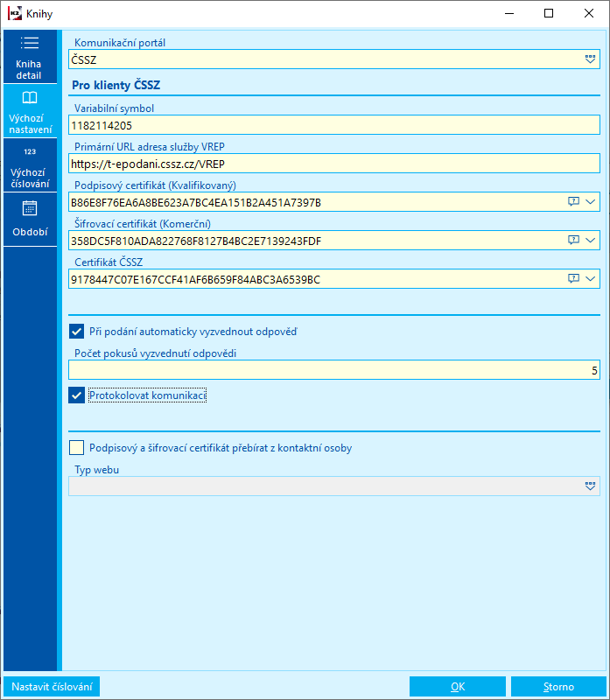Cancel with the Storno button
610x700 pixels.
point(558,687)
